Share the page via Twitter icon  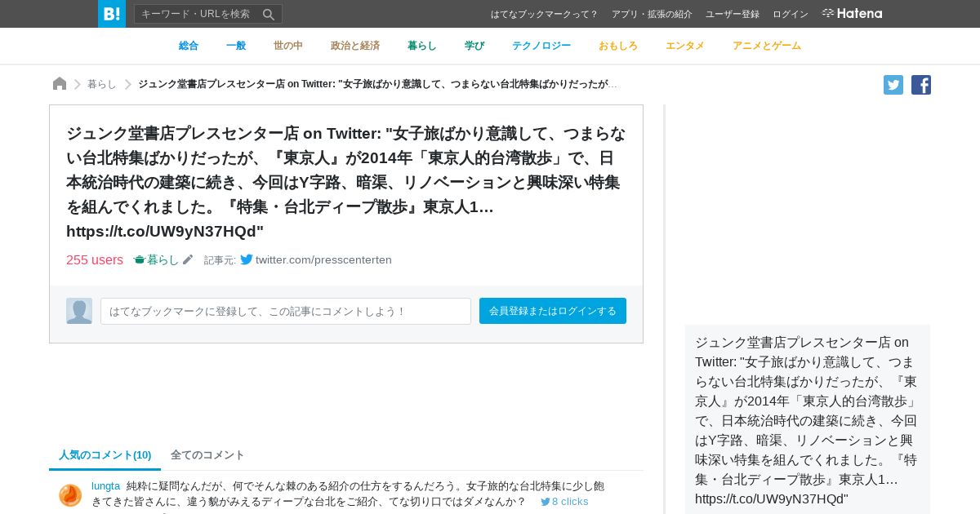click(x=893, y=85)
